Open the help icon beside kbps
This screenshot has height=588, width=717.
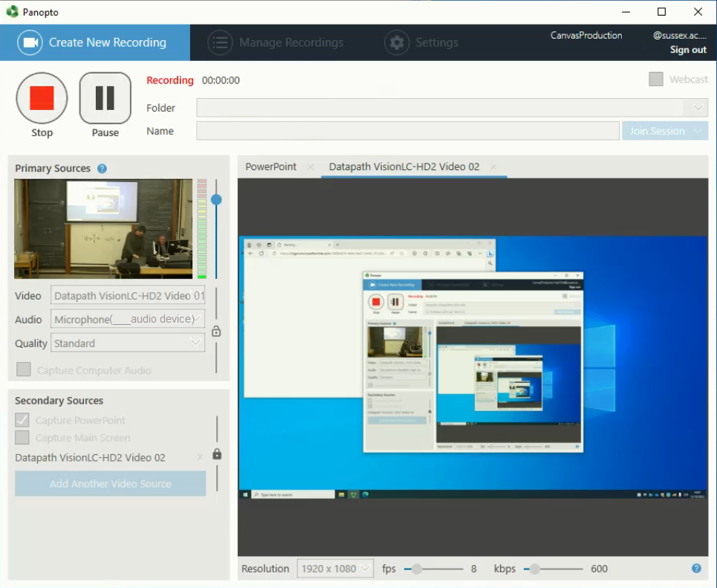[x=696, y=569]
